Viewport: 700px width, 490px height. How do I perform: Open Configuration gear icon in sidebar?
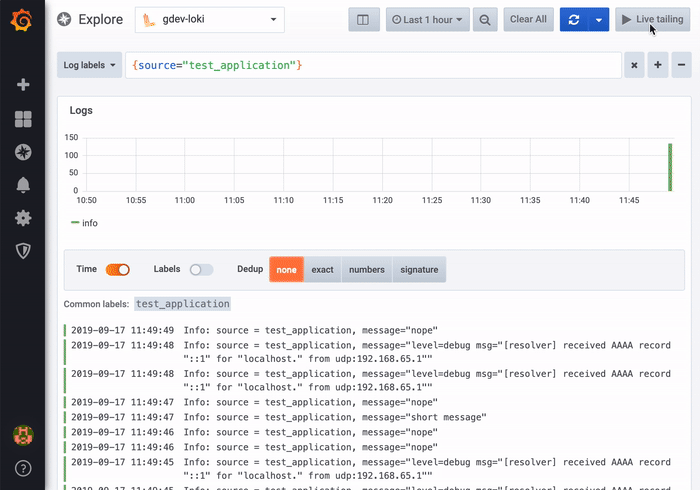point(22,218)
